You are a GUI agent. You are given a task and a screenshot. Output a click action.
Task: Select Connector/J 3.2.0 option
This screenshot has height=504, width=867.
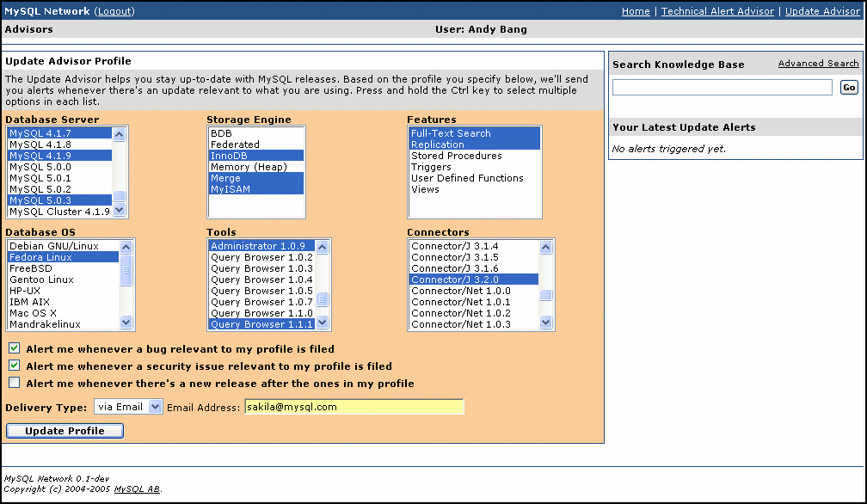(x=474, y=279)
